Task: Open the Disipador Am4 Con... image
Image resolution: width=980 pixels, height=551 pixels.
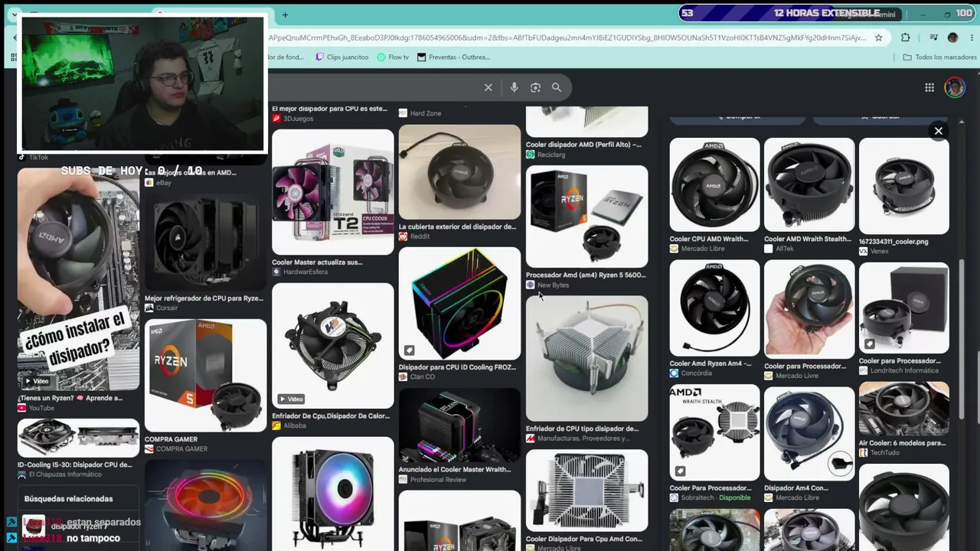Action: click(x=809, y=434)
